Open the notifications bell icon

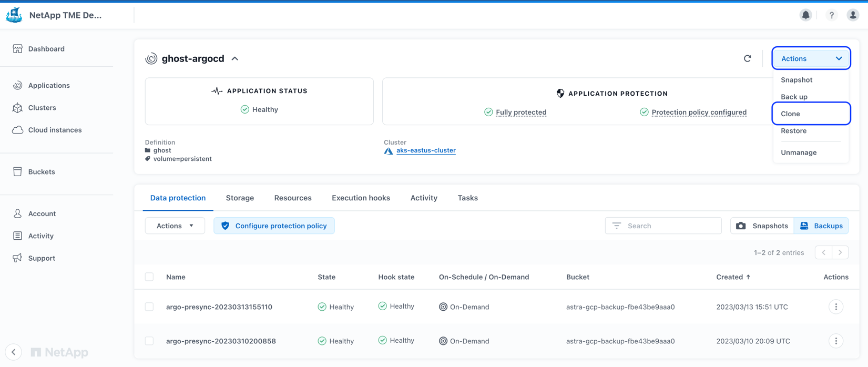tap(805, 15)
